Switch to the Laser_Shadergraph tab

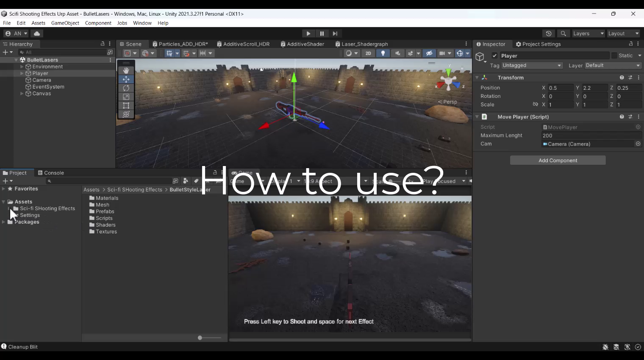point(361,44)
